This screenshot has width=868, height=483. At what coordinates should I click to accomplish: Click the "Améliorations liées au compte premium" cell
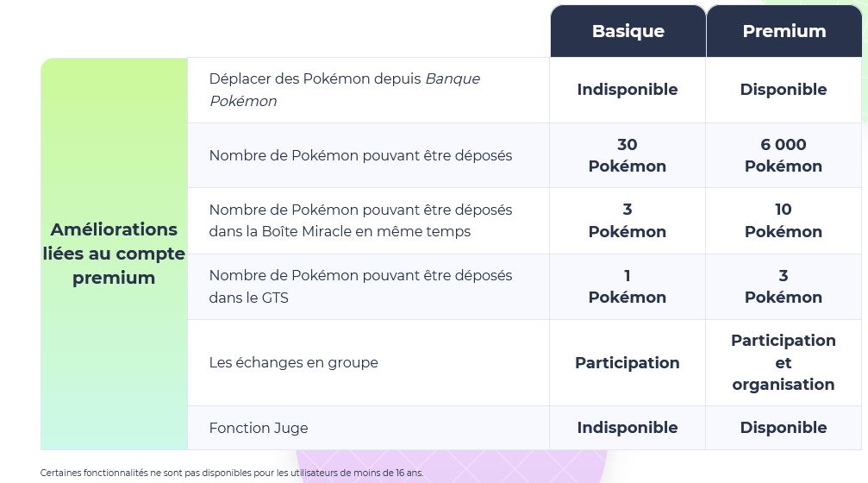pyautogui.click(x=114, y=254)
